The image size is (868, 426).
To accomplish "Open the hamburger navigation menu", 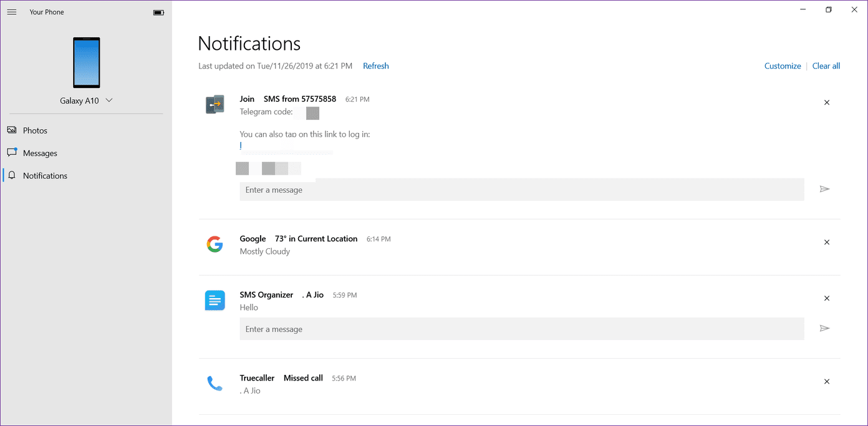I will 12,12.
